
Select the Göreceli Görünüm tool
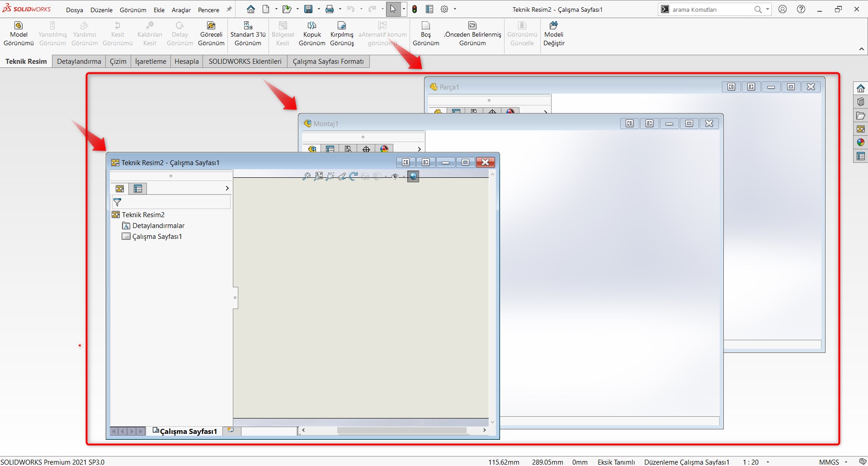(x=211, y=34)
